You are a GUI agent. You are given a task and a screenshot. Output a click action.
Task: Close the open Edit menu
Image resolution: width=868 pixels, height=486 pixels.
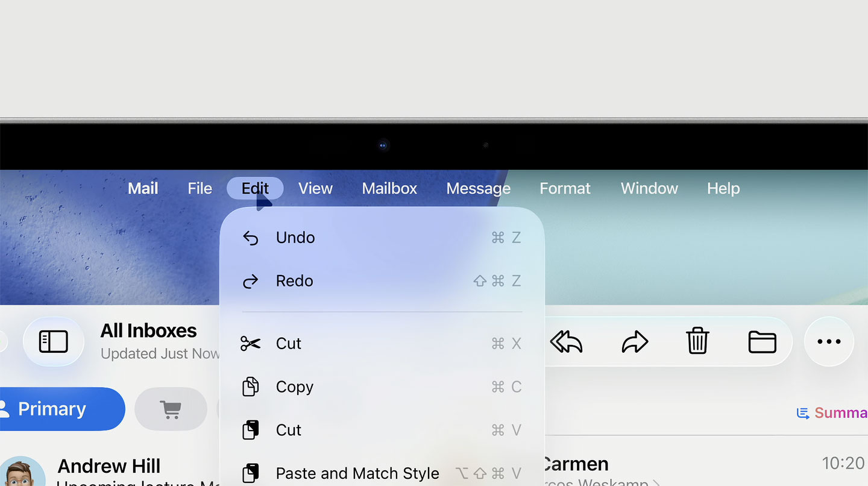click(x=255, y=188)
